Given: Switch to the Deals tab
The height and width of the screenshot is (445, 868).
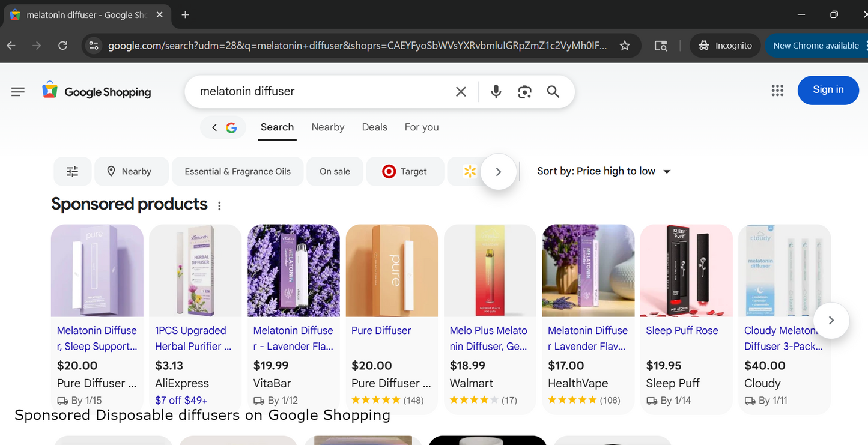Looking at the screenshot, I should [374, 127].
